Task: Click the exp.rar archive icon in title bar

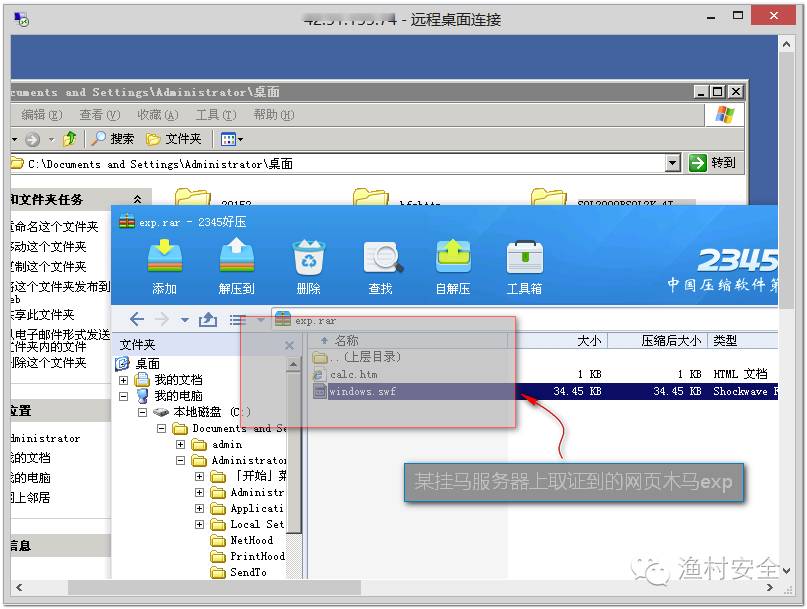Action: pyautogui.click(x=127, y=221)
